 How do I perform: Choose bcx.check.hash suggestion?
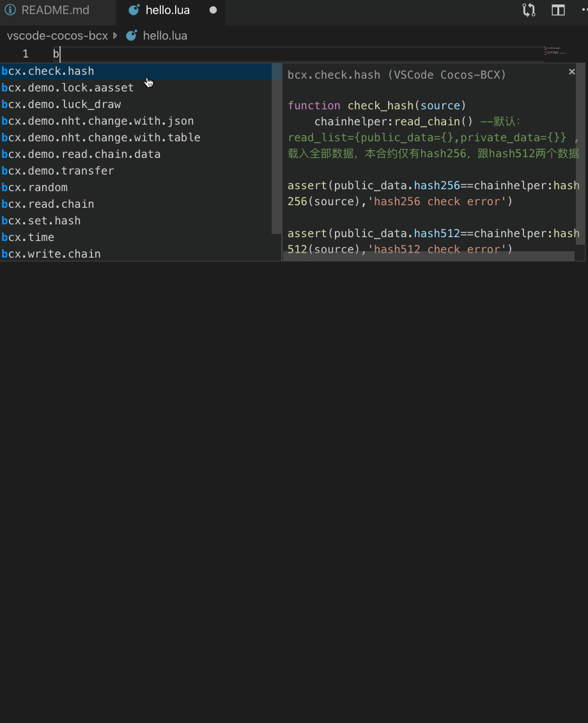coord(135,71)
